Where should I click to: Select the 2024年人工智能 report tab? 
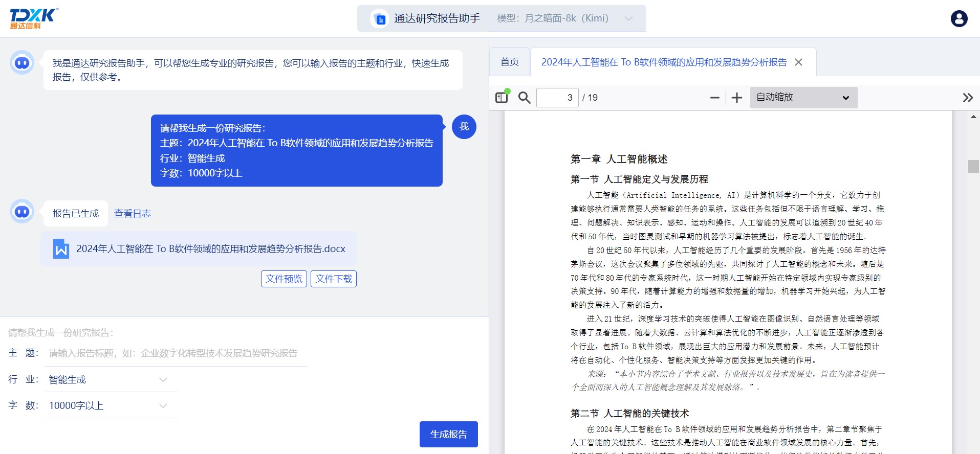[x=664, y=62]
